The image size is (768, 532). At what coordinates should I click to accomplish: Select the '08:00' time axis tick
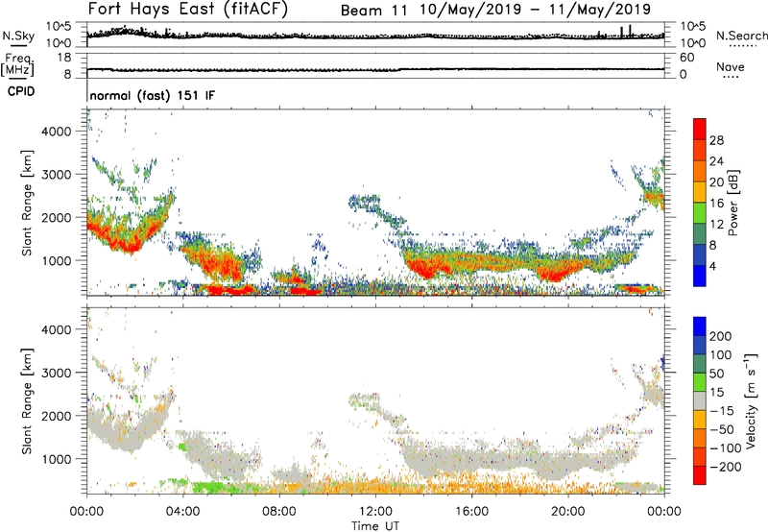click(279, 512)
